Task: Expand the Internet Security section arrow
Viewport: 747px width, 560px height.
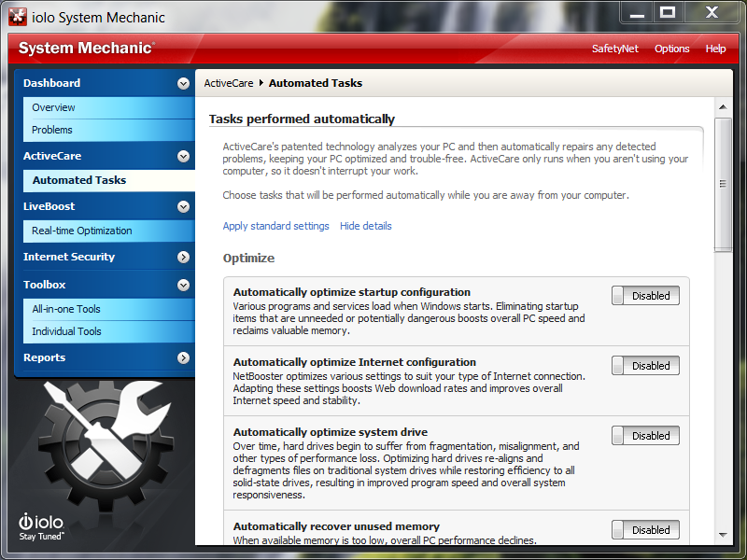Action: [183, 257]
